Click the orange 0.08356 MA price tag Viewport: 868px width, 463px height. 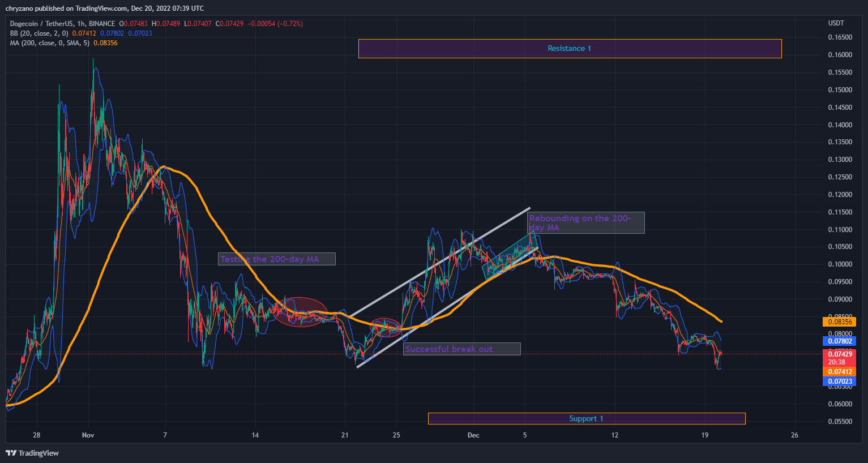click(840, 321)
